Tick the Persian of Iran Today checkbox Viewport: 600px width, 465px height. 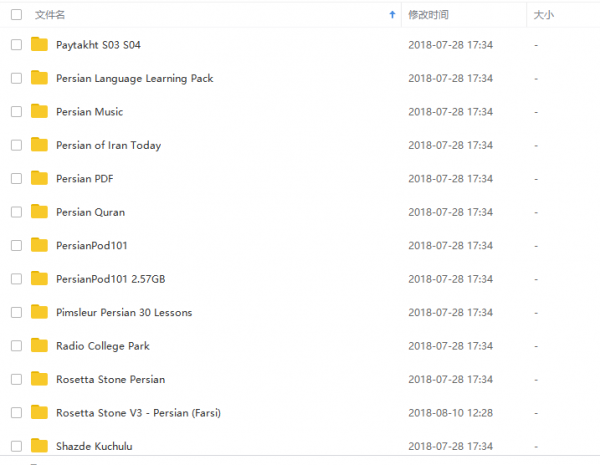(x=16, y=145)
